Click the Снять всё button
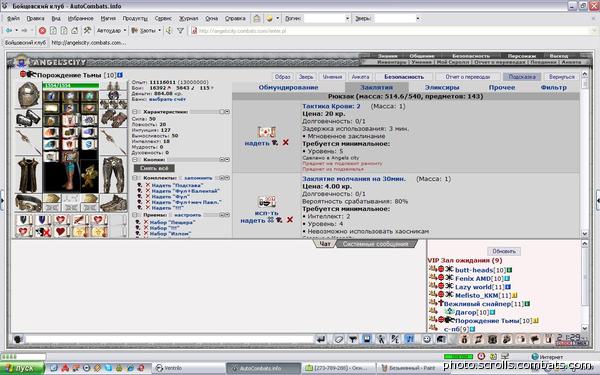This screenshot has width=600, height=375. pyautogui.click(x=154, y=168)
